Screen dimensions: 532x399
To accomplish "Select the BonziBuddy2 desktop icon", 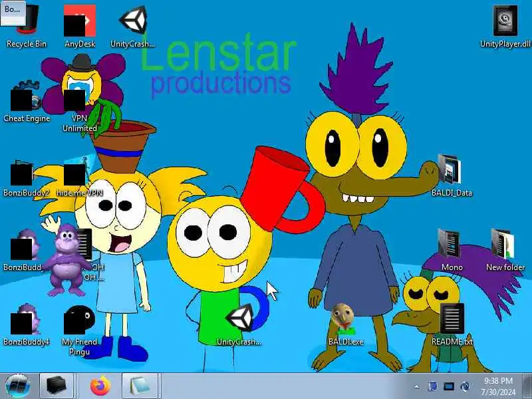I will [26, 178].
